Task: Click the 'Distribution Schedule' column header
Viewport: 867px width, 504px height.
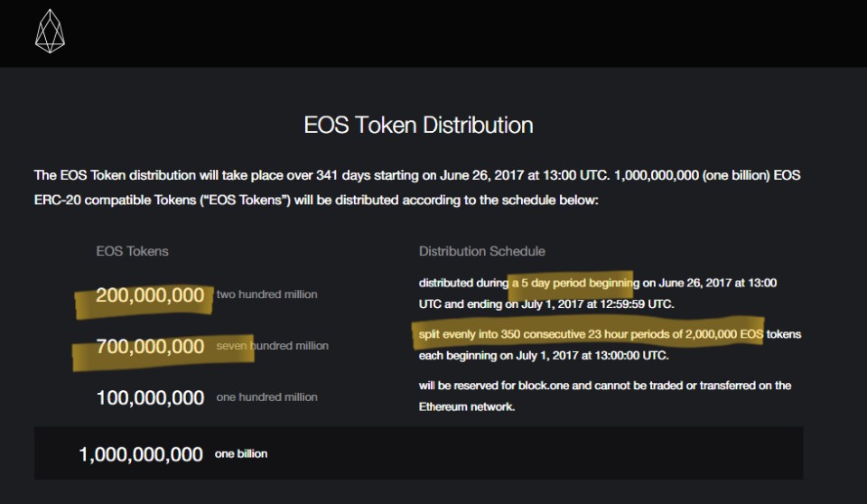Action: 481,251
